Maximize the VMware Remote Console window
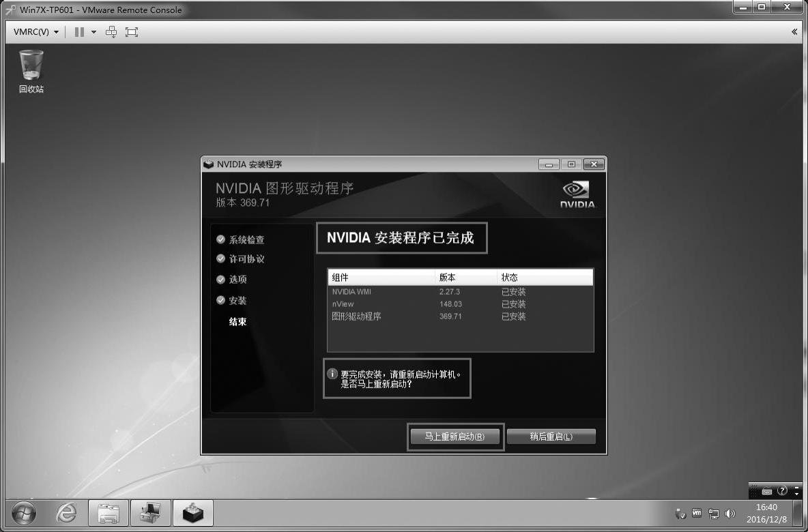This screenshot has height=532, width=808. 762,8
